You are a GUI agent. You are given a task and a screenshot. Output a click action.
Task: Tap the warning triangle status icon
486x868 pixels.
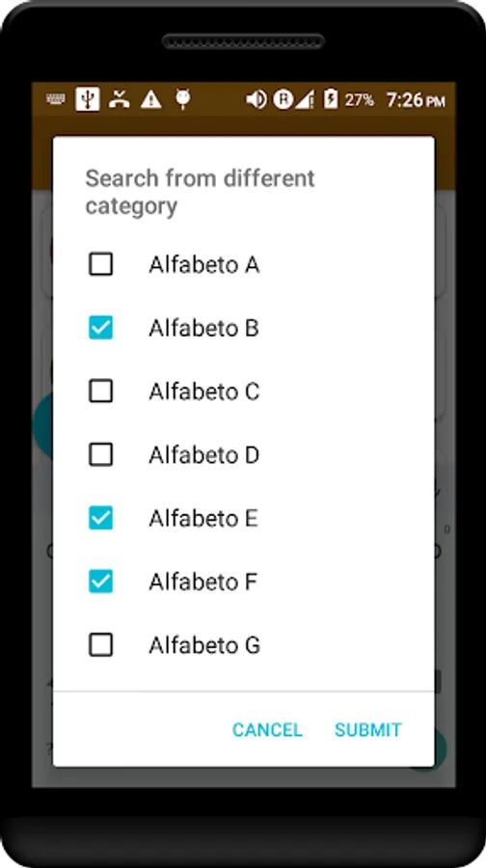pyautogui.click(x=150, y=99)
